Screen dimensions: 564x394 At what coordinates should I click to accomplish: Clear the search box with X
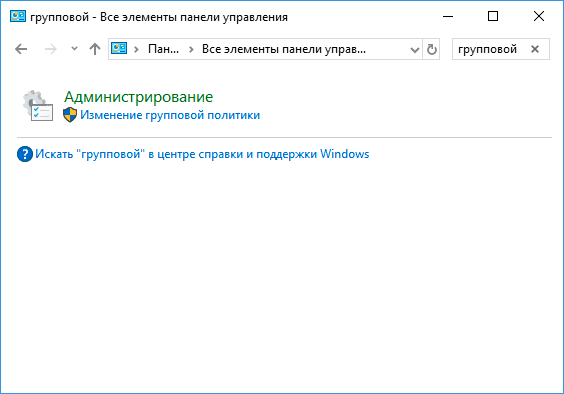tap(535, 49)
